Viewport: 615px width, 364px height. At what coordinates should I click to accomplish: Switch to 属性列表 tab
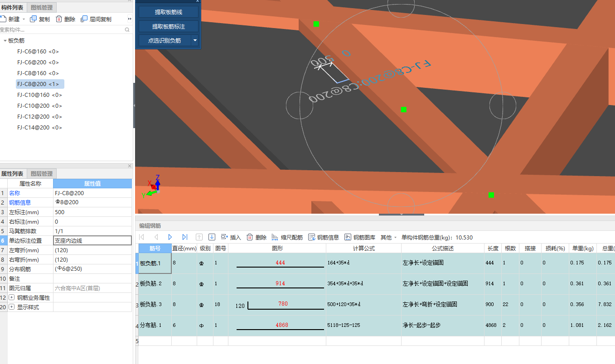point(12,173)
